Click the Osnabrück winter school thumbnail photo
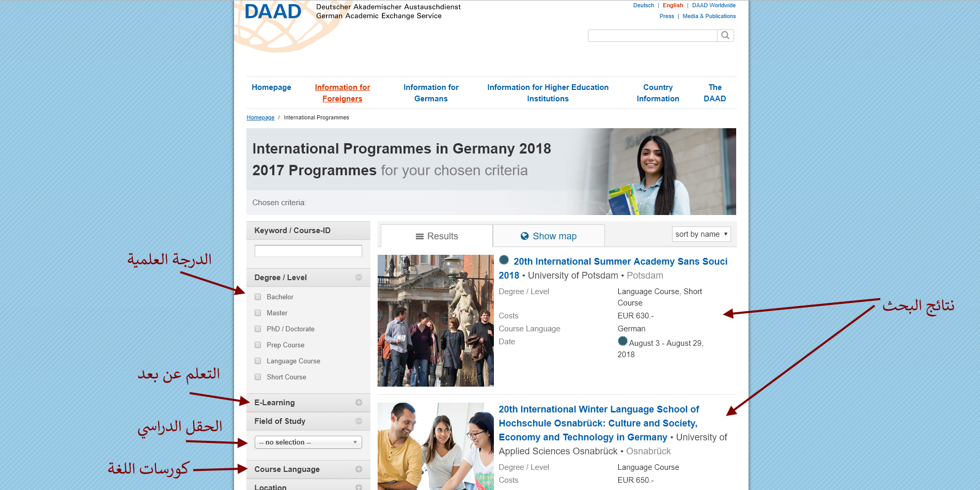The image size is (980, 490). pos(435,446)
